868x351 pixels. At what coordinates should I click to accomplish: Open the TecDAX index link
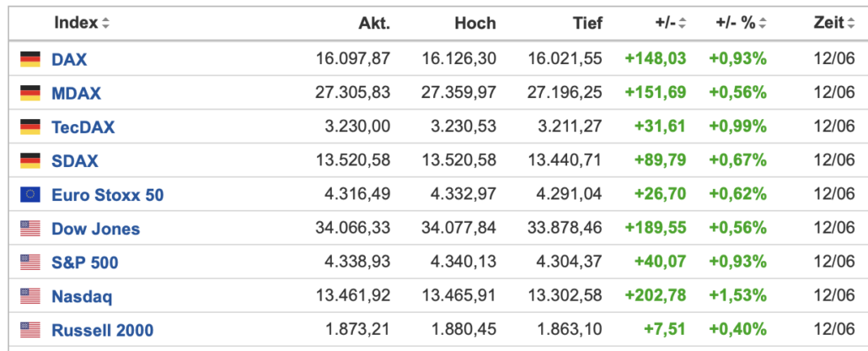[x=83, y=127]
